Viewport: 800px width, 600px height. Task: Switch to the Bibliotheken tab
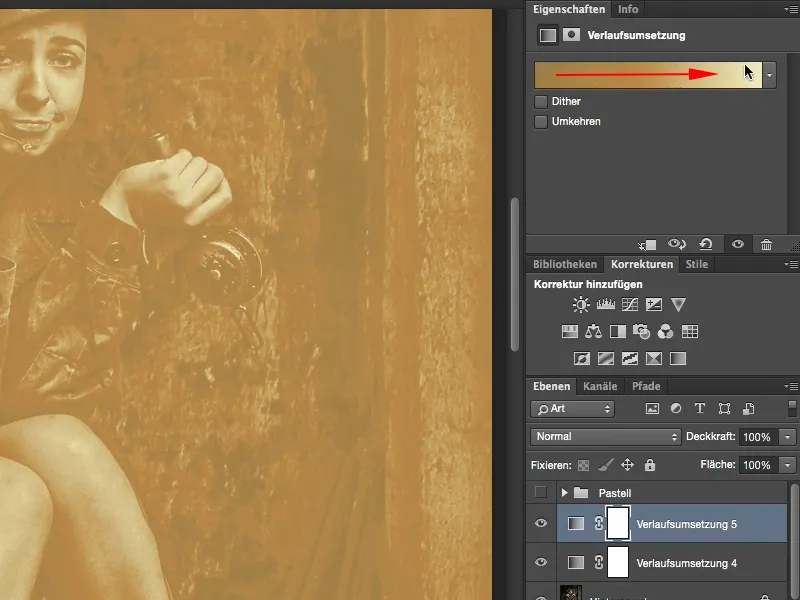click(564, 264)
